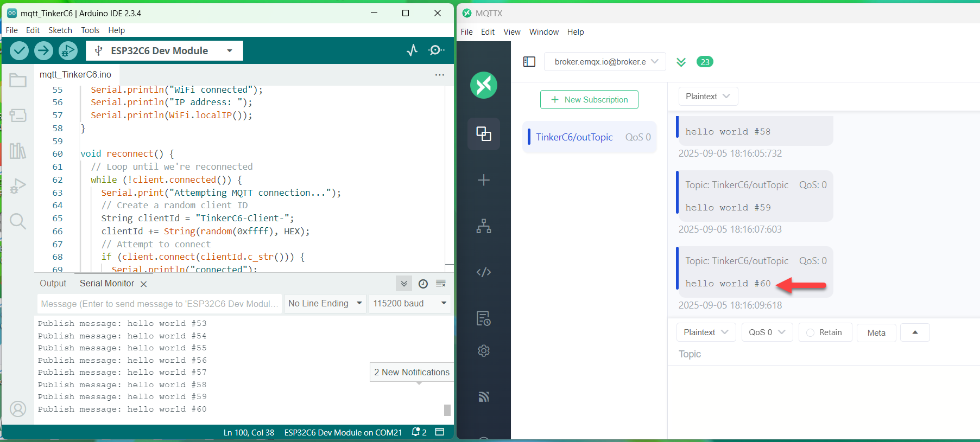Click 'Ln 100, Col 38' in status bar
Viewport: 980px width, 442px height.
[249, 432]
